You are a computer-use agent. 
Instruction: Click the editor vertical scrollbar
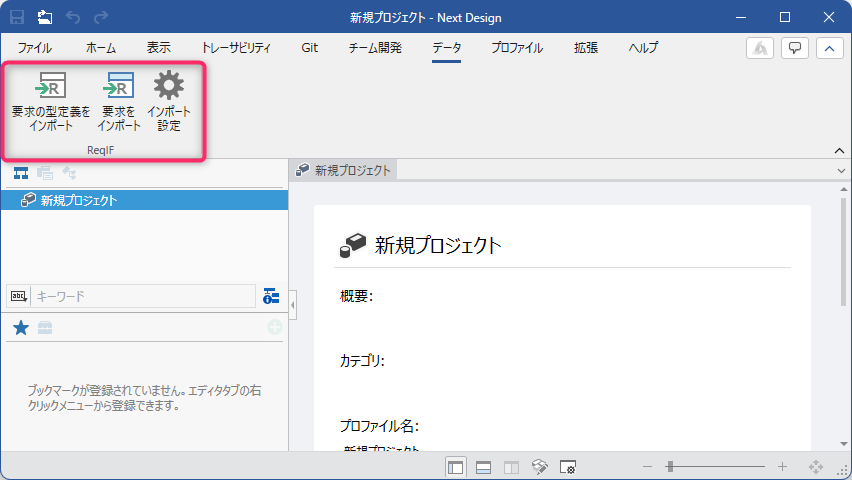point(843,250)
